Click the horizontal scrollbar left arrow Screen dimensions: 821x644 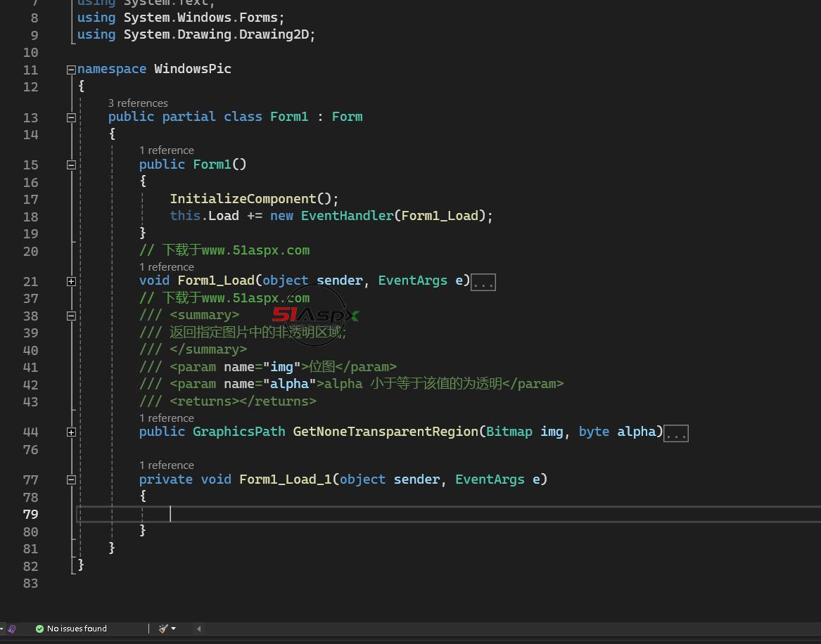(198, 629)
